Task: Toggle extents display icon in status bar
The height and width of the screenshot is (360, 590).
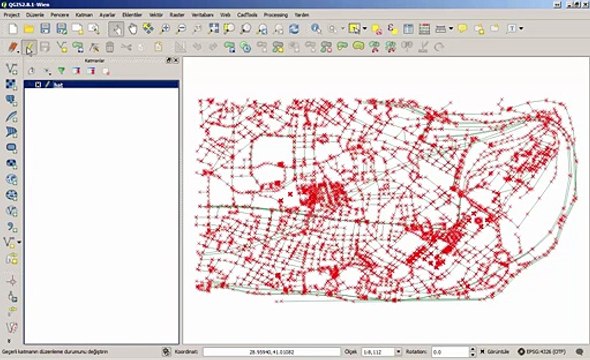Action: tap(166, 352)
